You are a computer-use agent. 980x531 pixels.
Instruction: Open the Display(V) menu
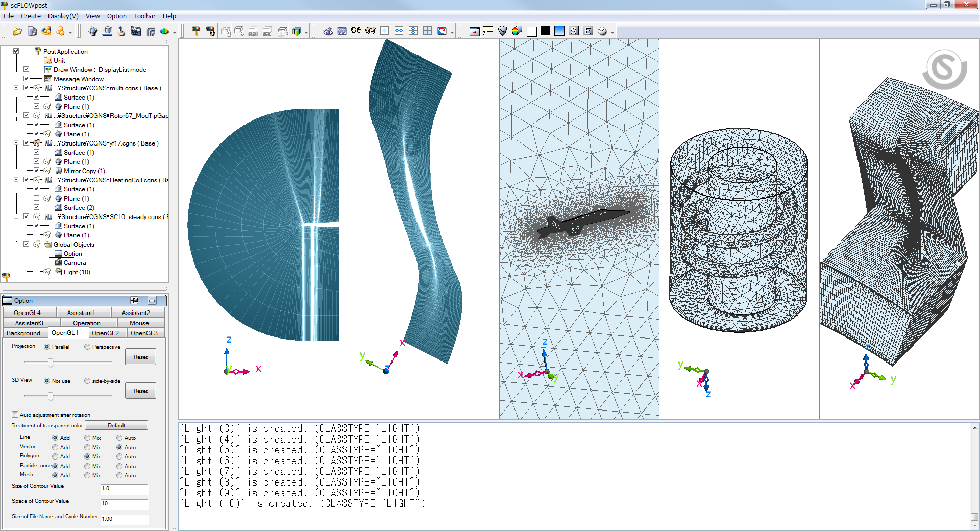pyautogui.click(x=63, y=16)
